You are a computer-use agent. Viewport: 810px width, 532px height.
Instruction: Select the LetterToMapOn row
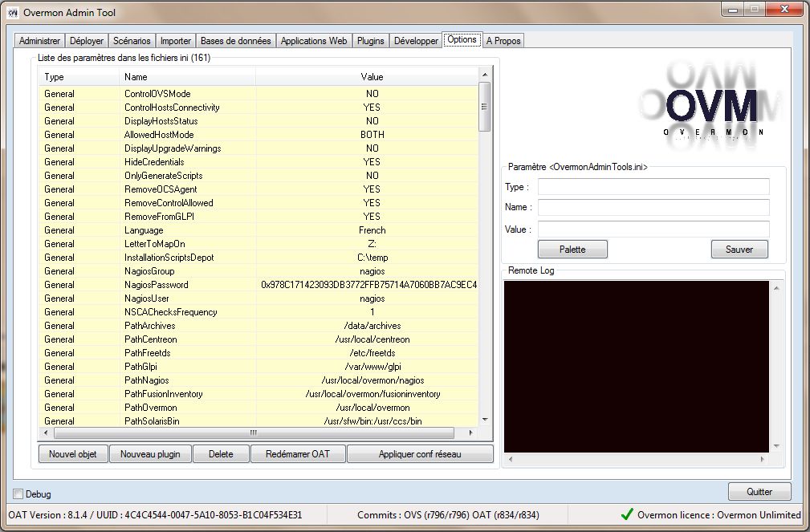coord(258,244)
